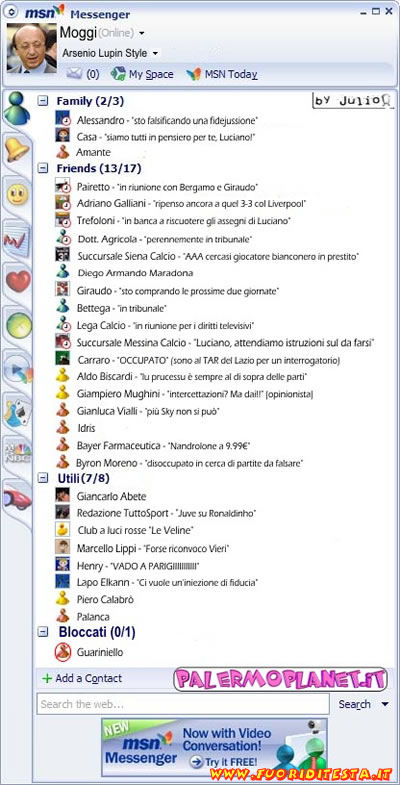Click the Search the web field
Screen dimensions: 400x785
point(183,704)
